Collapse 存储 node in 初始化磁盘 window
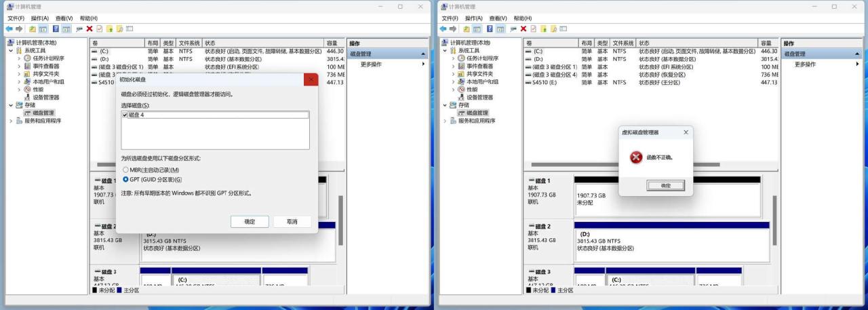 [10, 105]
